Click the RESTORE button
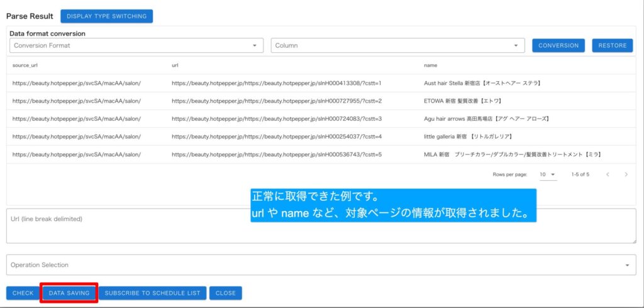Image resolution: width=644 pixels, height=308 pixels. point(612,45)
